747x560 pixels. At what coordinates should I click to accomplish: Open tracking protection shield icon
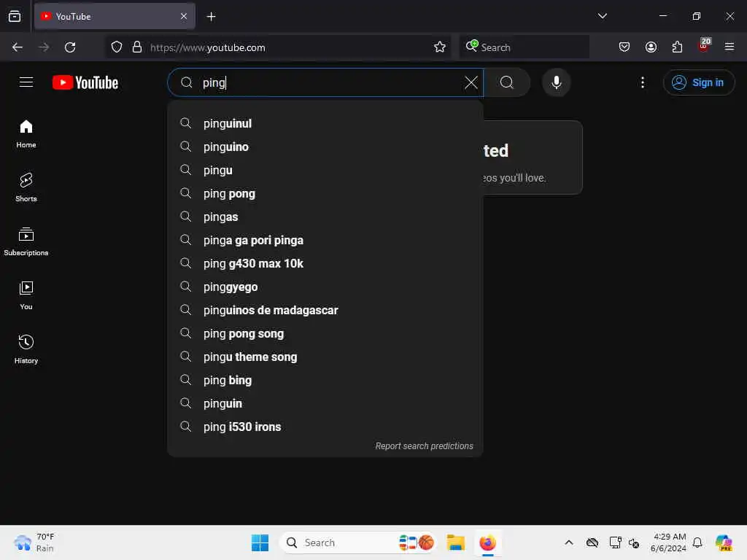(117, 47)
